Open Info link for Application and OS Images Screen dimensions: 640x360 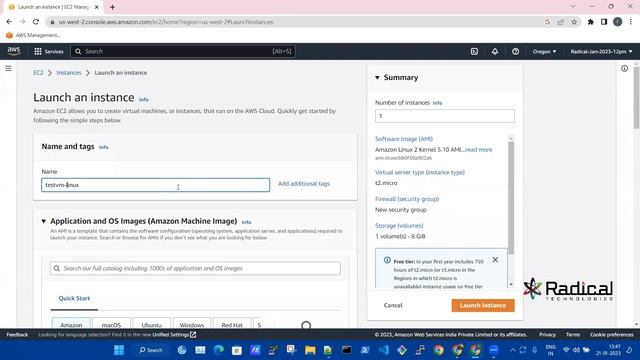(246, 222)
